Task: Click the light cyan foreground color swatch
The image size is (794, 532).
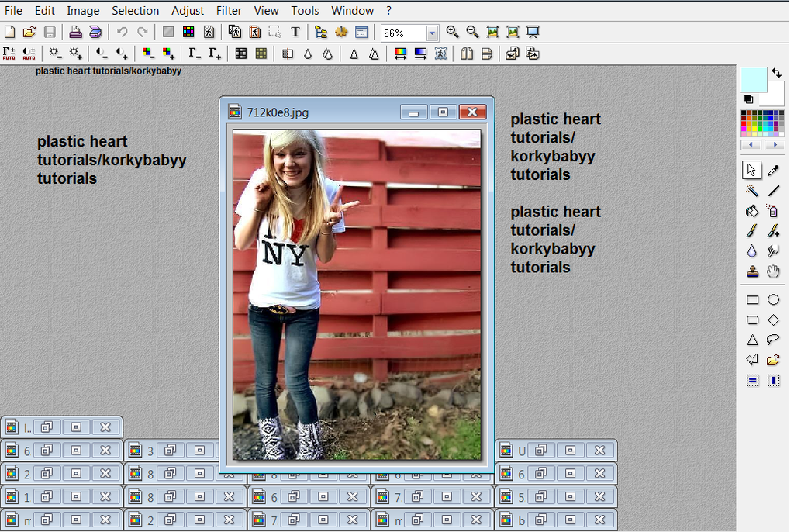Action: 754,80
